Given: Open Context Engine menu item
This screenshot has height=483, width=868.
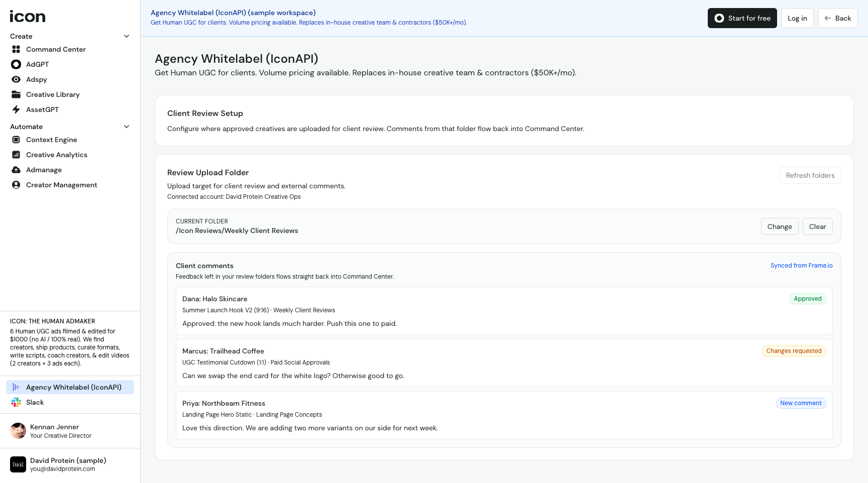Looking at the screenshot, I should tap(70, 140).
